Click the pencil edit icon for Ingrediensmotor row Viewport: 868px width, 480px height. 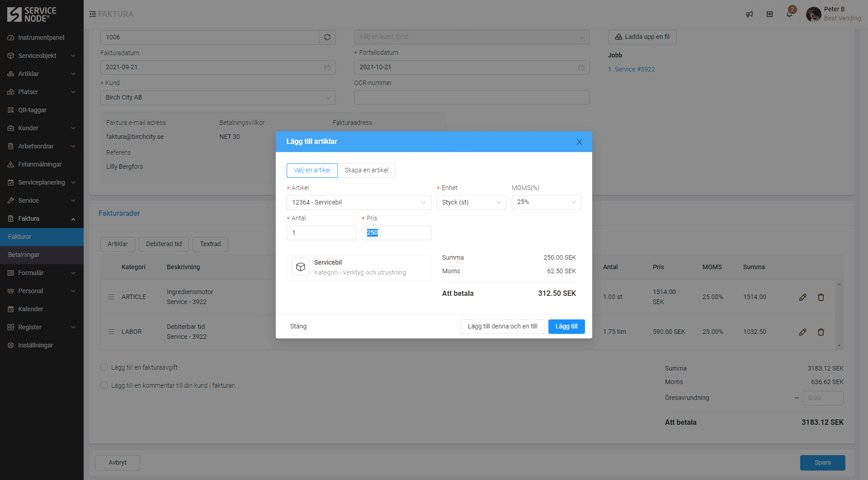pyautogui.click(x=802, y=297)
